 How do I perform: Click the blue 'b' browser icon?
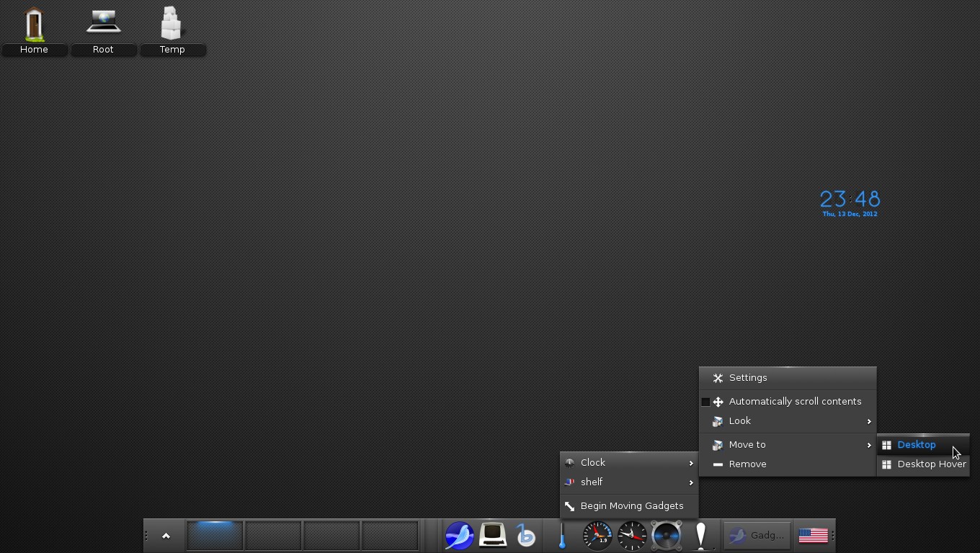[x=525, y=536]
